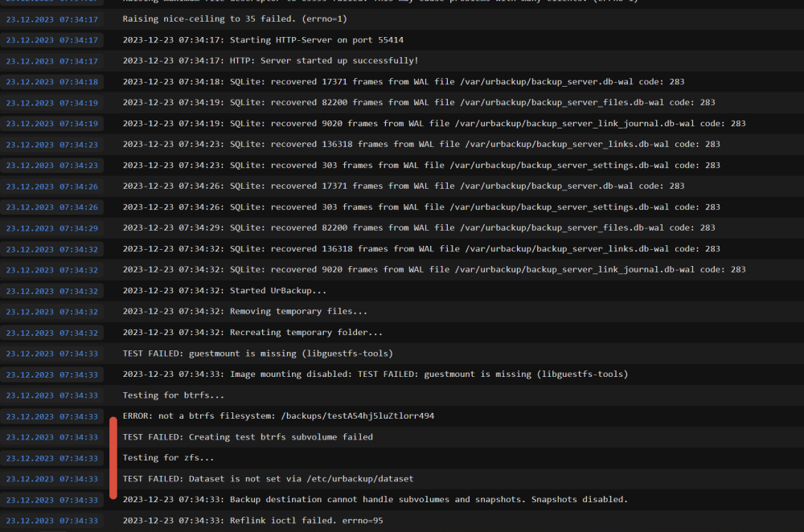Select the 07:34:29 backup_server_files.db-wal message
Viewport: 804px width, 532px height.
point(419,227)
